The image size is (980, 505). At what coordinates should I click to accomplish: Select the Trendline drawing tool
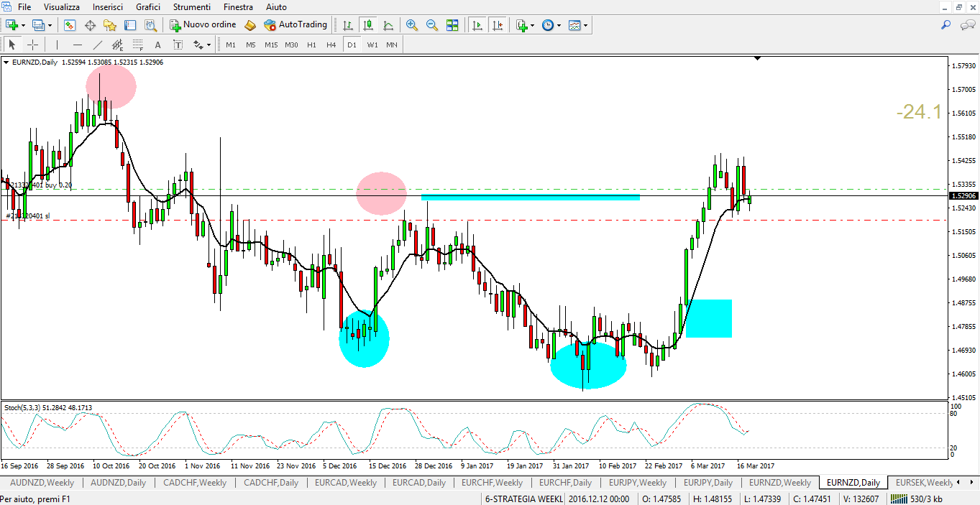(97, 45)
